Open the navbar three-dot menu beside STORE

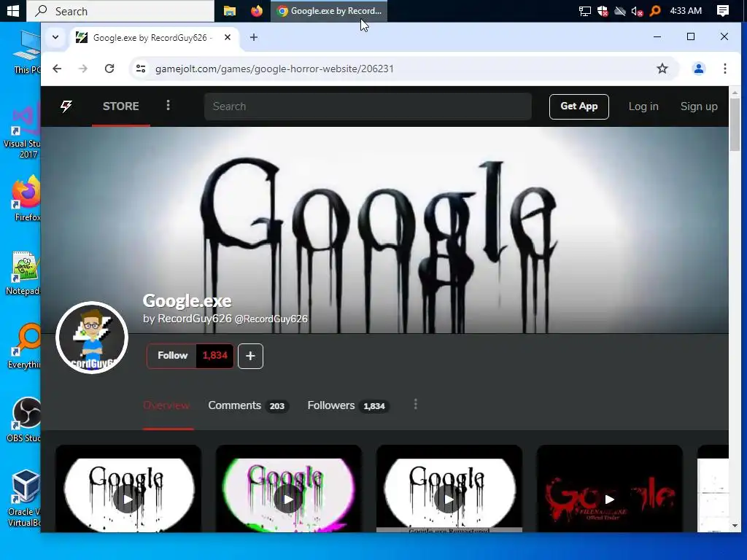tap(169, 105)
